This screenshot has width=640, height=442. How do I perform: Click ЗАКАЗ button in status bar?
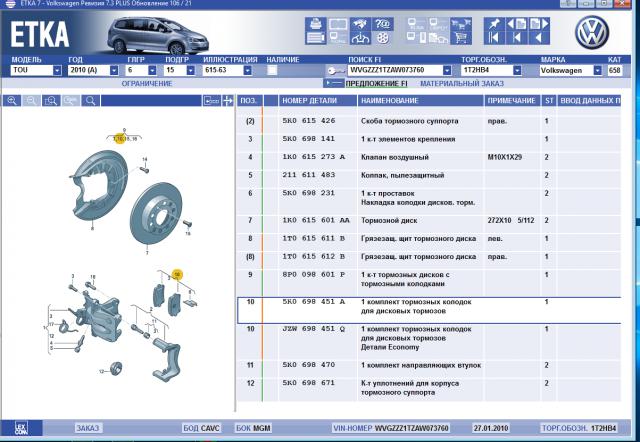[88, 428]
